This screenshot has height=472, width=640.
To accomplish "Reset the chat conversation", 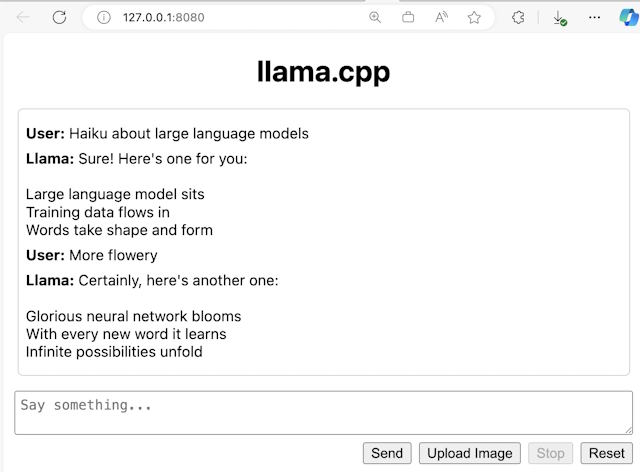I will point(606,453).
